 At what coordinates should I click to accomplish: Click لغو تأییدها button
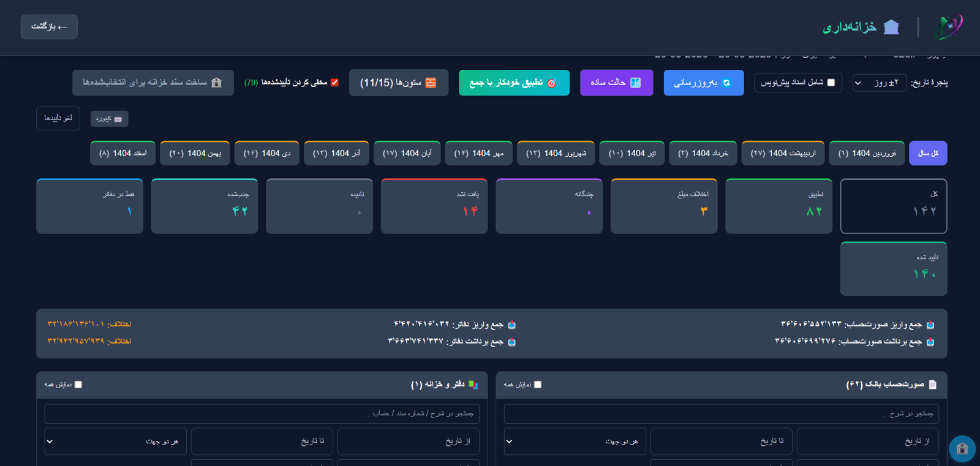[x=58, y=118]
